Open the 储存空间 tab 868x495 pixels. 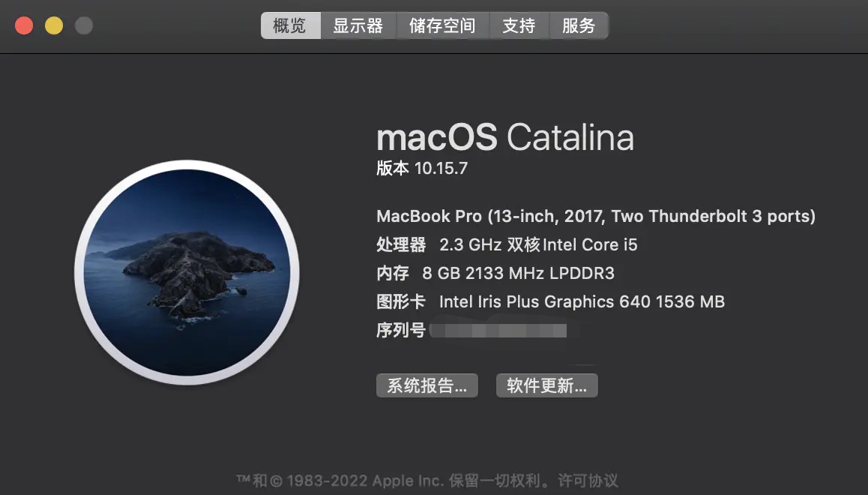(x=442, y=25)
